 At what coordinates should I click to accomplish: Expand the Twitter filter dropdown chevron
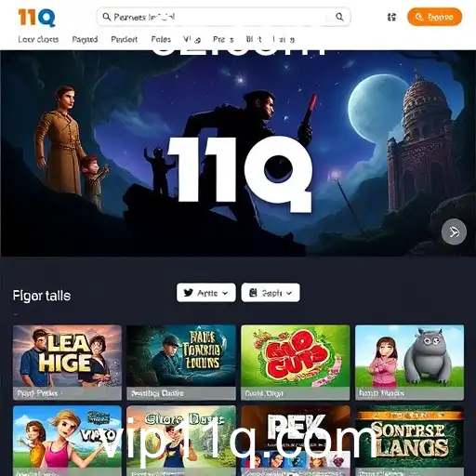[225, 293]
